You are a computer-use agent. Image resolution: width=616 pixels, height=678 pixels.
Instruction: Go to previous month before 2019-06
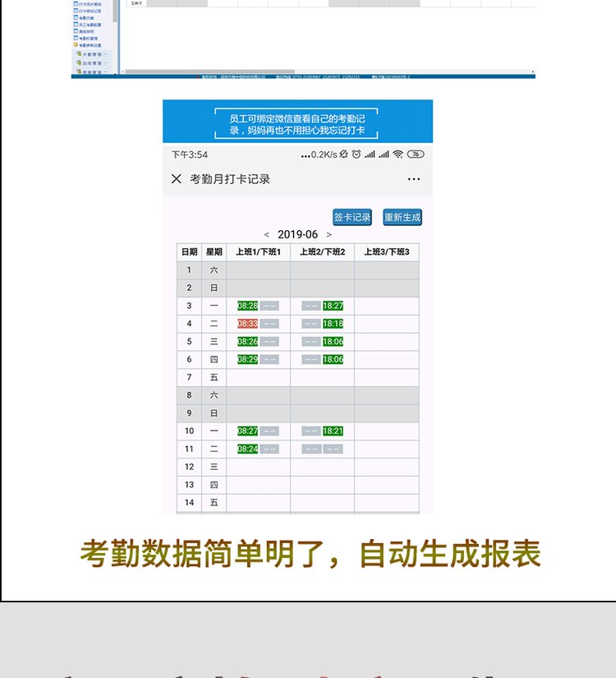tap(266, 235)
